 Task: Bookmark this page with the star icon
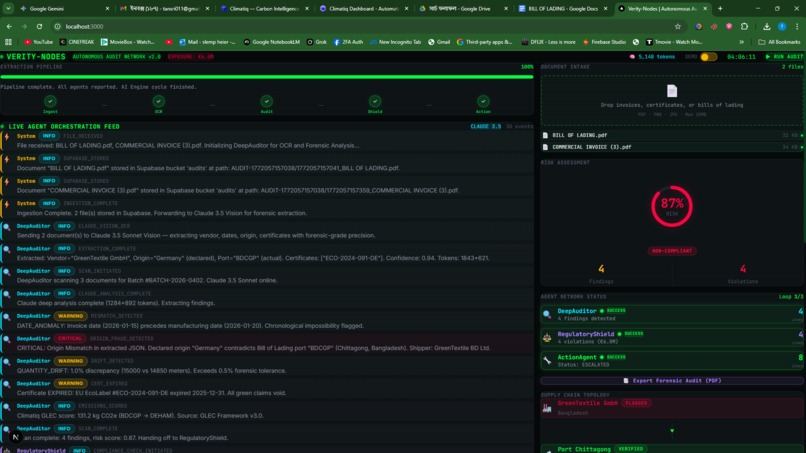click(x=677, y=26)
